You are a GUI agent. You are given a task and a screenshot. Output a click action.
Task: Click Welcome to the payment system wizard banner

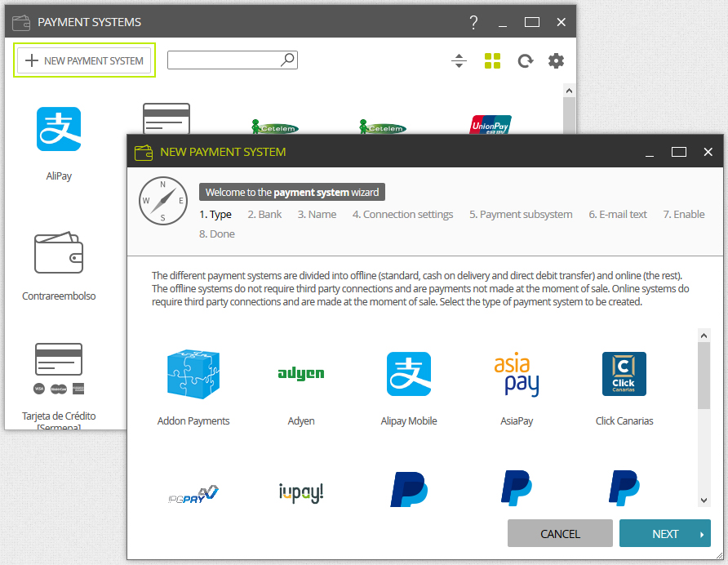pos(292,192)
